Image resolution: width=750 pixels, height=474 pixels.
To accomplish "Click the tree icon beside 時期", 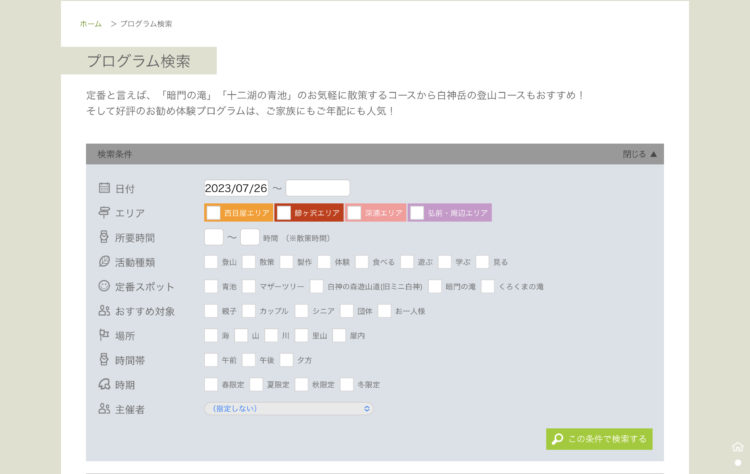I will [x=104, y=384].
